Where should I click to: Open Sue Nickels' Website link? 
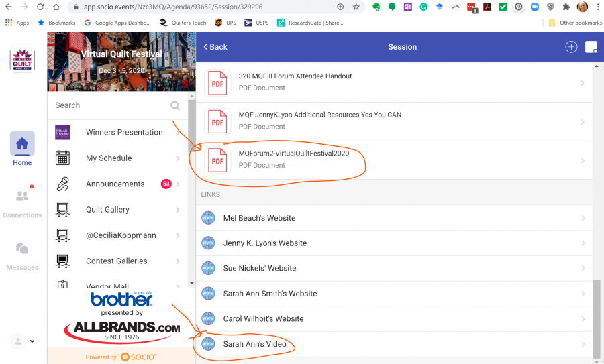pos(394,268)
